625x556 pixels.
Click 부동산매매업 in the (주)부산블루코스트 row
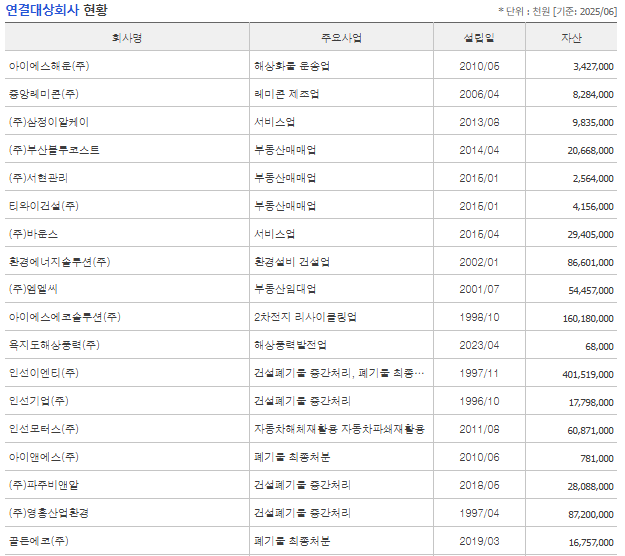[x=285, y=150]
